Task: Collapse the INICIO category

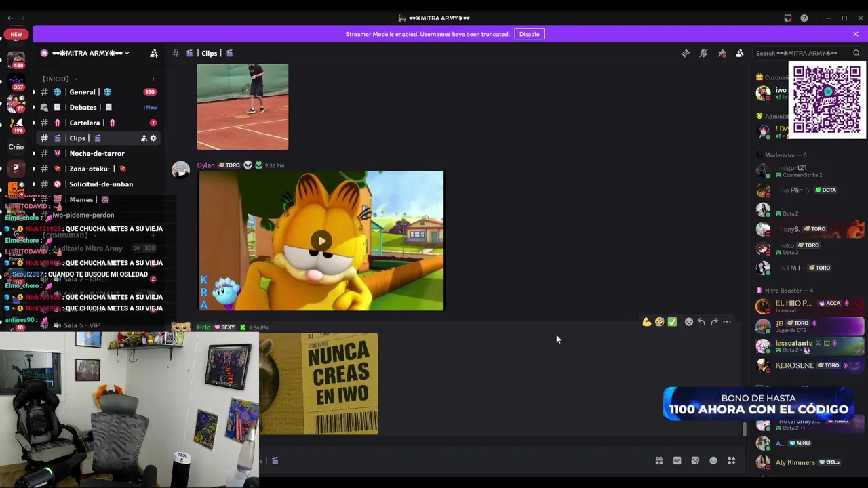Action: (60, 79)
